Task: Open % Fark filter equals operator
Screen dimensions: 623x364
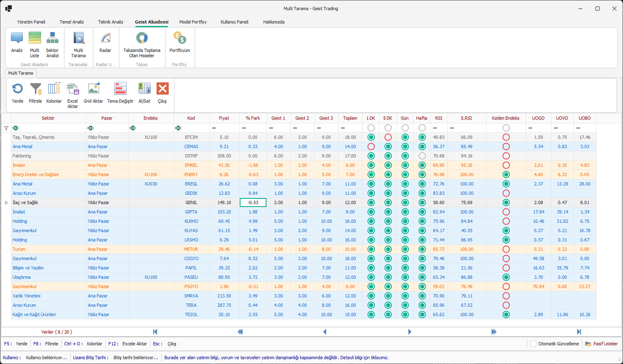Action: coord(244,128)
